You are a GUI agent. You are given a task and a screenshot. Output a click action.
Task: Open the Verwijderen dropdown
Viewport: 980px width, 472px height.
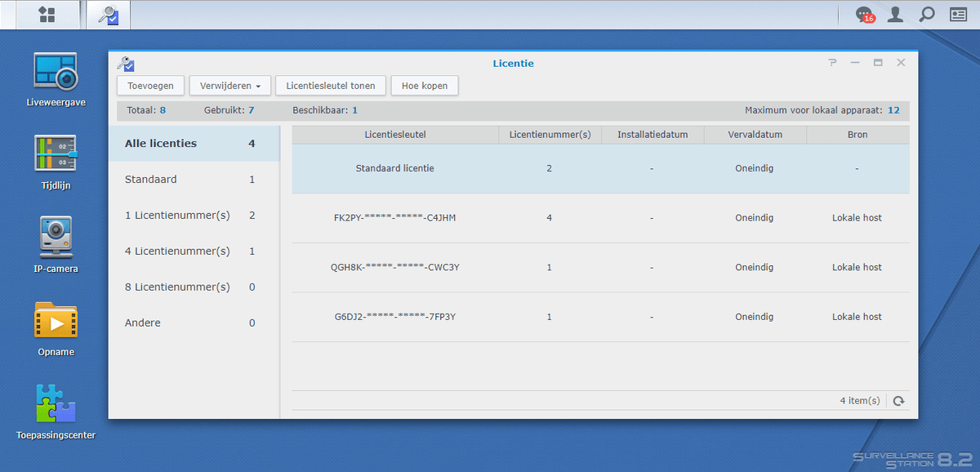pyautogui.click(x=229, y=86)
